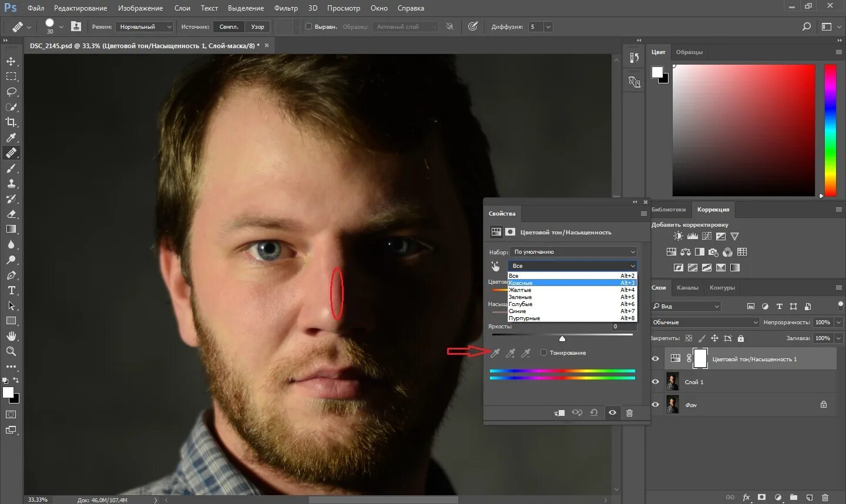Delete adjustment via Properties trash icon
The image size is (846, 504).
[x=629, y=413]
